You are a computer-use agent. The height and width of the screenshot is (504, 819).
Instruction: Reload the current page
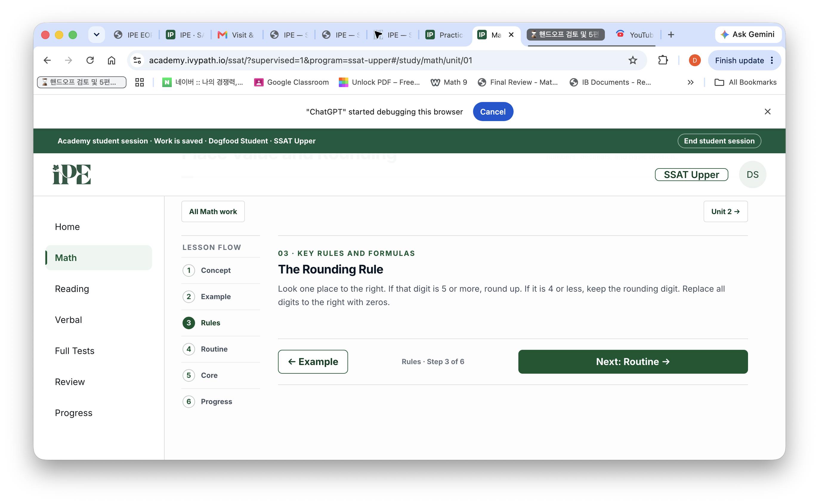point(90,60)
